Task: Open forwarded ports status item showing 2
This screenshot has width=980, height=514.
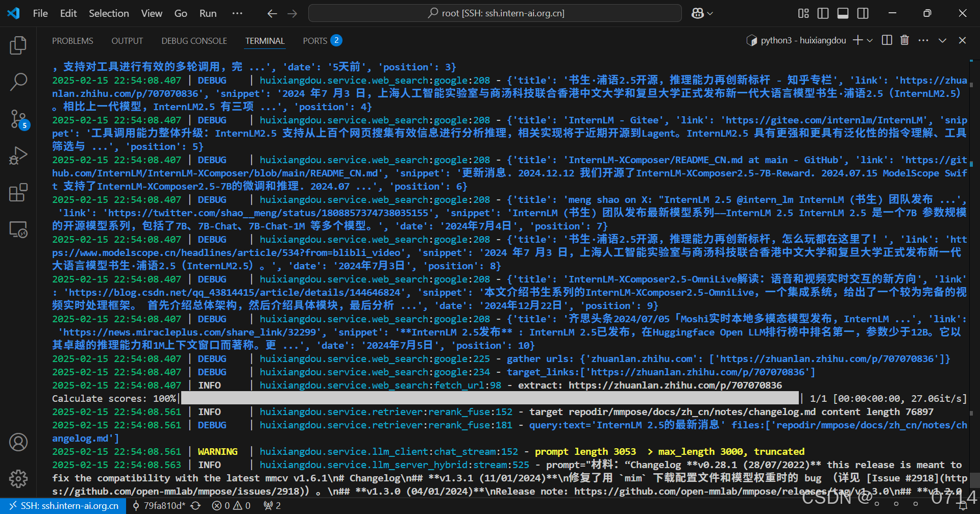Action: [x=272, y=506]
